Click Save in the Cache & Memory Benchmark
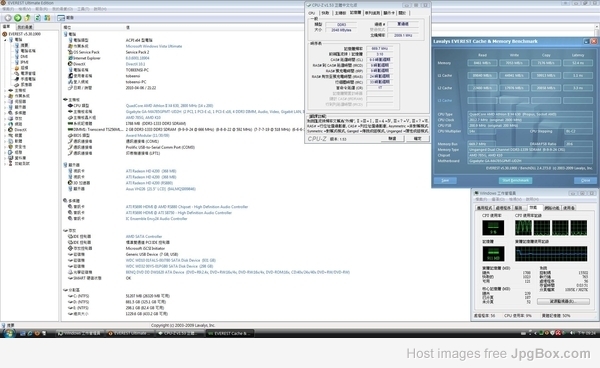 pos(445,180)
